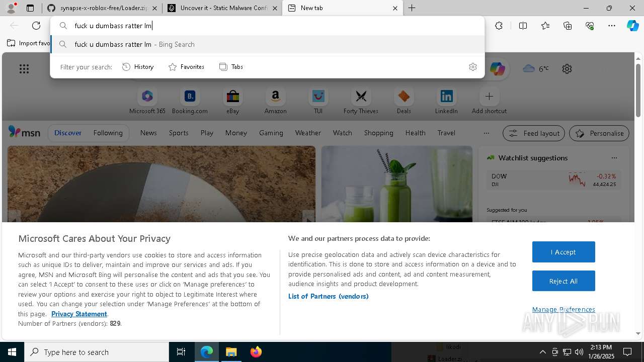Click Import favorites bar item
The width and height of the screenshot is (644, 362).
(x=29, y=43)
